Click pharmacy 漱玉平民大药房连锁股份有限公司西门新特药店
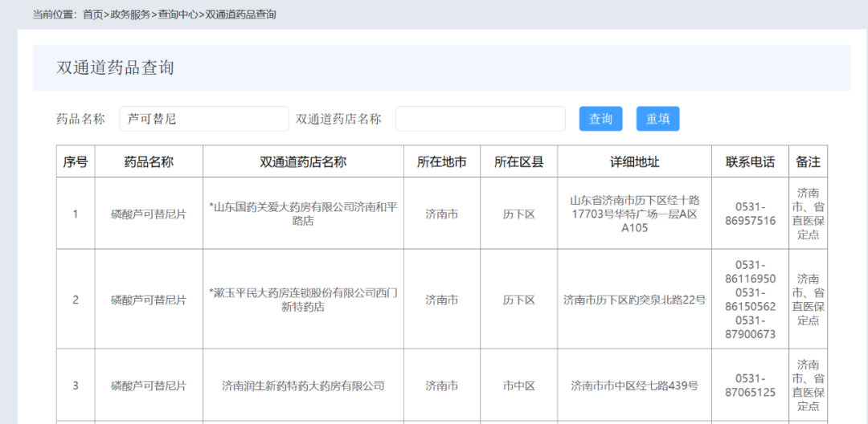868x424 pixels. [x=303, y=300]
